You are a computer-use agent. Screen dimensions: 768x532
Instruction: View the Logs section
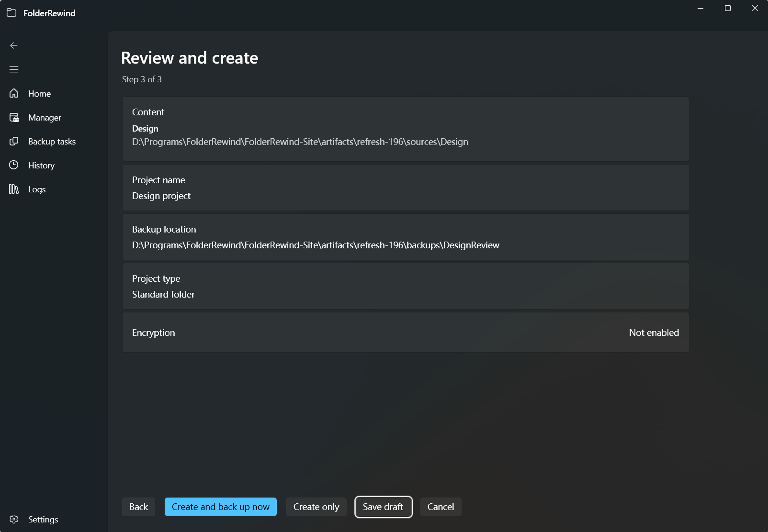54,189
